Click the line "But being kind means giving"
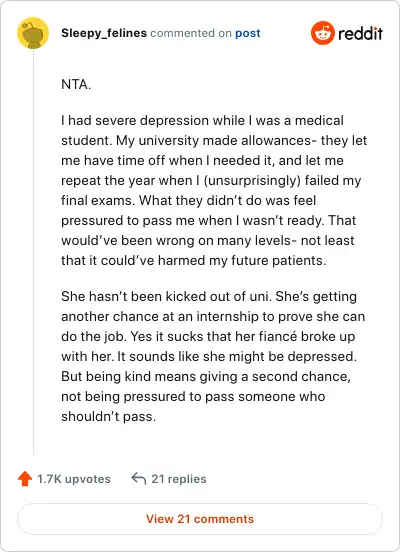The height and width of the screenshot is (552, 400). pos(206,376)
